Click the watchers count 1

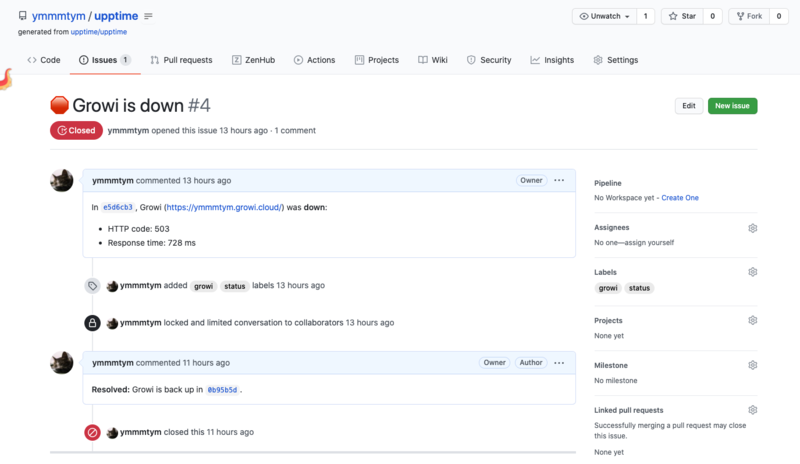[645, 16]
